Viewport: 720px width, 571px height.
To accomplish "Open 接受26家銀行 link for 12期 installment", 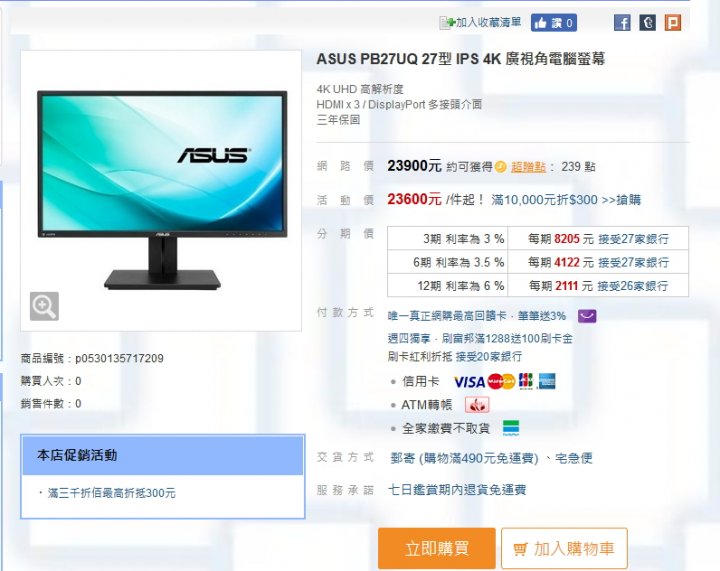I will (633, 286).
